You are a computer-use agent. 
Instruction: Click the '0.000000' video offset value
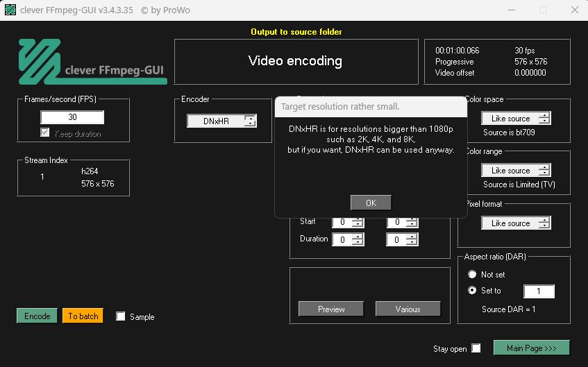coord(530,73)
